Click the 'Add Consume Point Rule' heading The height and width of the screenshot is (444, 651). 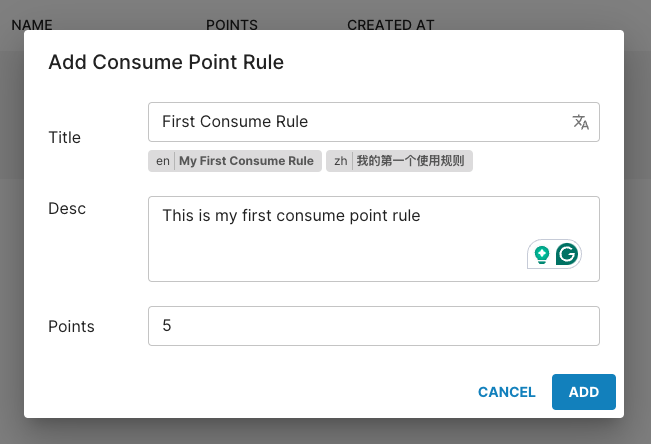coord(166,62)
